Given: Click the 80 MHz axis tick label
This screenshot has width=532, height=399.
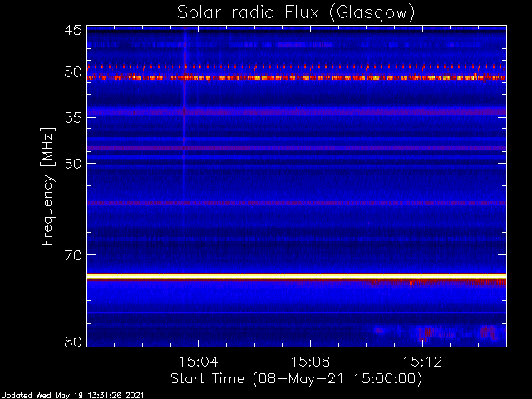Looking at the screenshot, I should click(x=73, y=342).
